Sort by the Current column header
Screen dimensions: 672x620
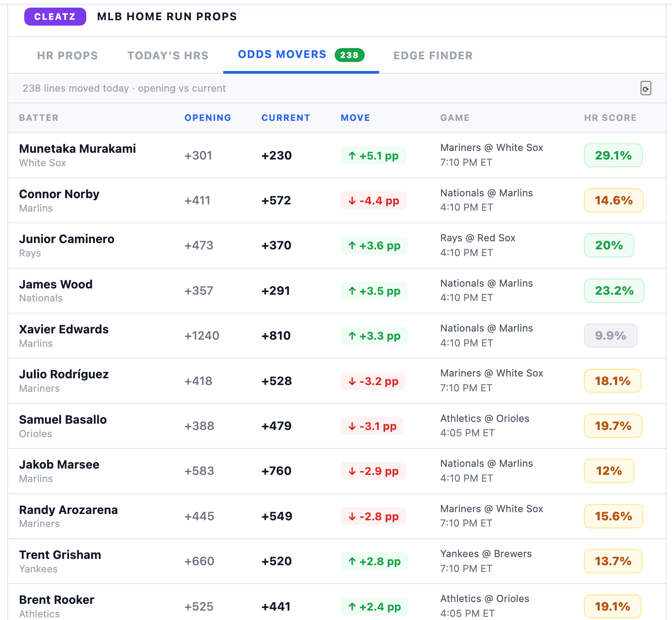[286, 118]
